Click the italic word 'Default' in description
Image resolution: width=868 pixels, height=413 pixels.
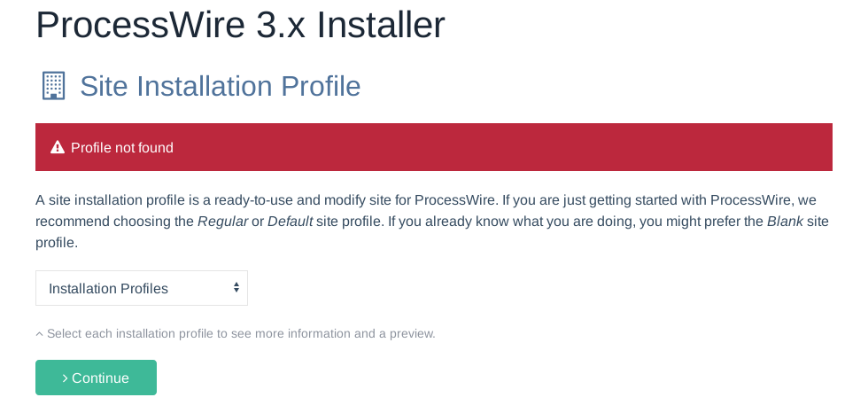(x=291, y=222)
